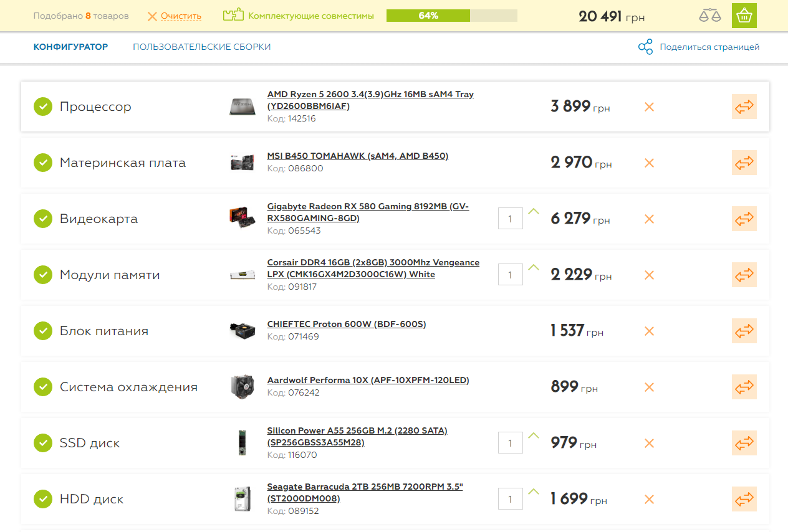
Task: Open the comparison scales icon
Action: (709, 16)
